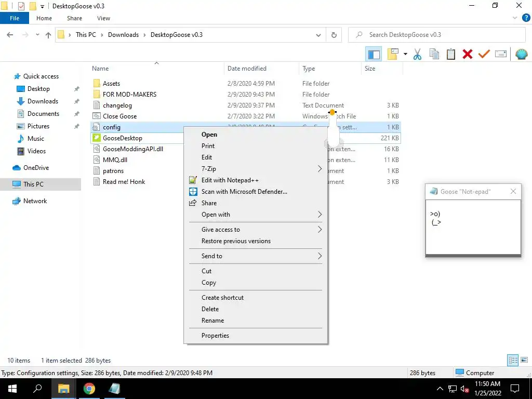Open the Home ribbon tab

coord(44,18)
